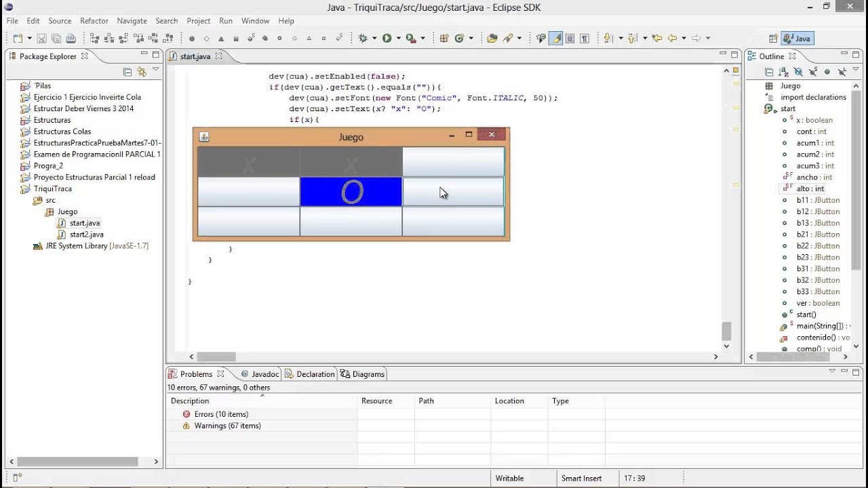Select 'main(String[])' in the Outline
This screenshot has height=488, width=868.
(823, 326)
